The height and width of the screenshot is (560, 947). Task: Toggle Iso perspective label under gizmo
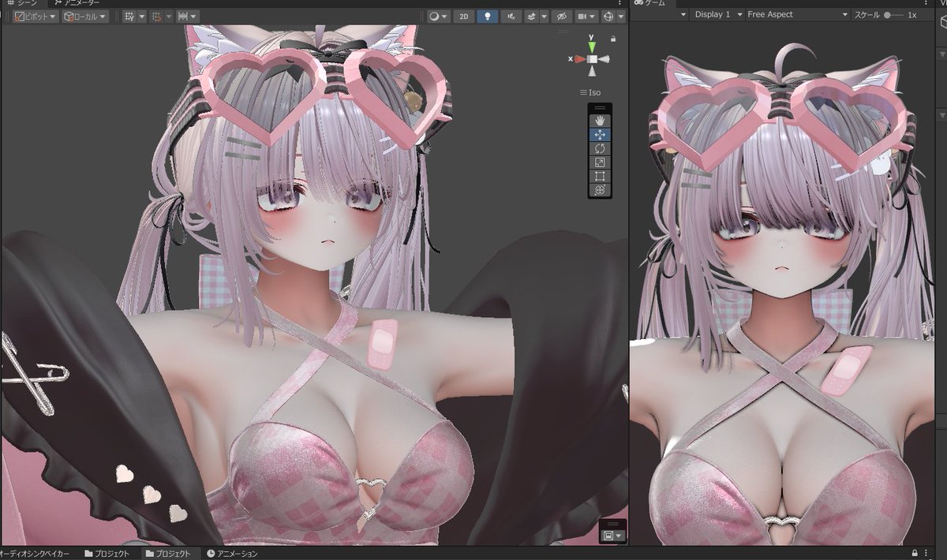tap(590, 92)
